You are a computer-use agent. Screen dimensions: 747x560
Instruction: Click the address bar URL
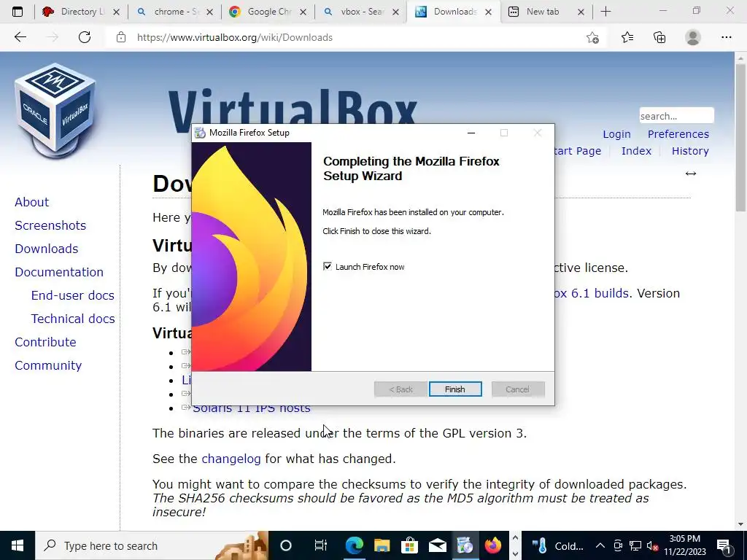[235, 37]
